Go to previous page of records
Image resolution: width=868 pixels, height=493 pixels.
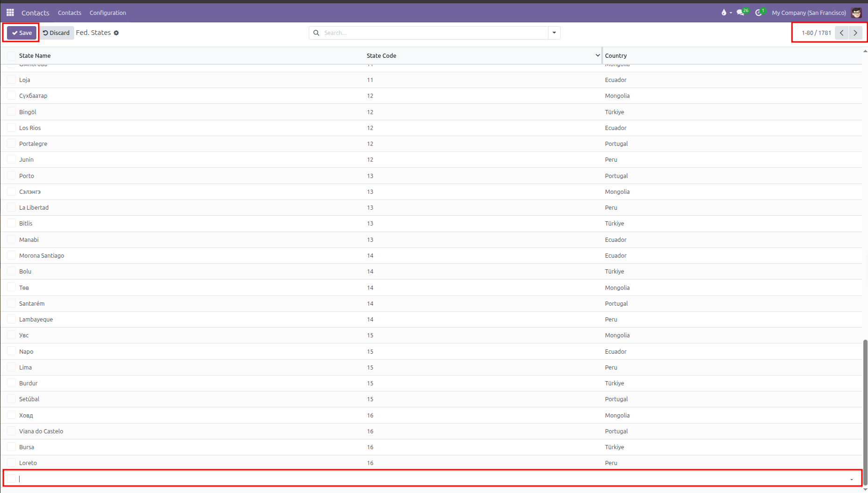(x=842, y=33)
